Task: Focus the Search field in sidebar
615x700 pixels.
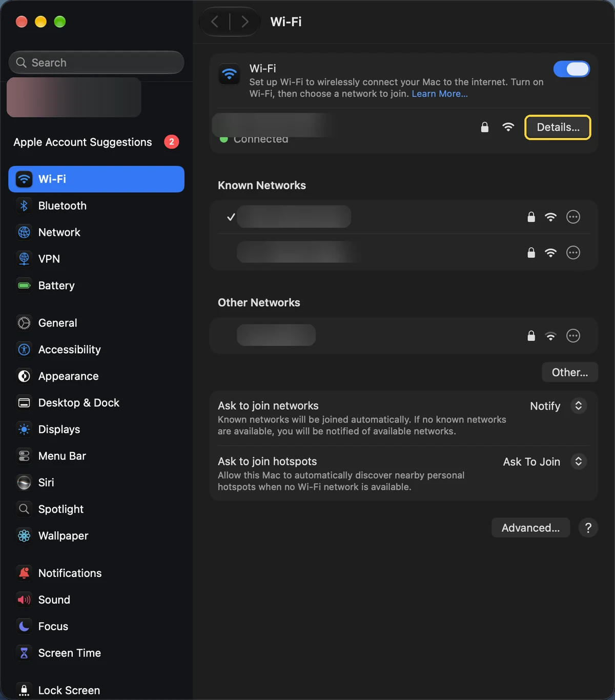Action: [x=96, y=63]
